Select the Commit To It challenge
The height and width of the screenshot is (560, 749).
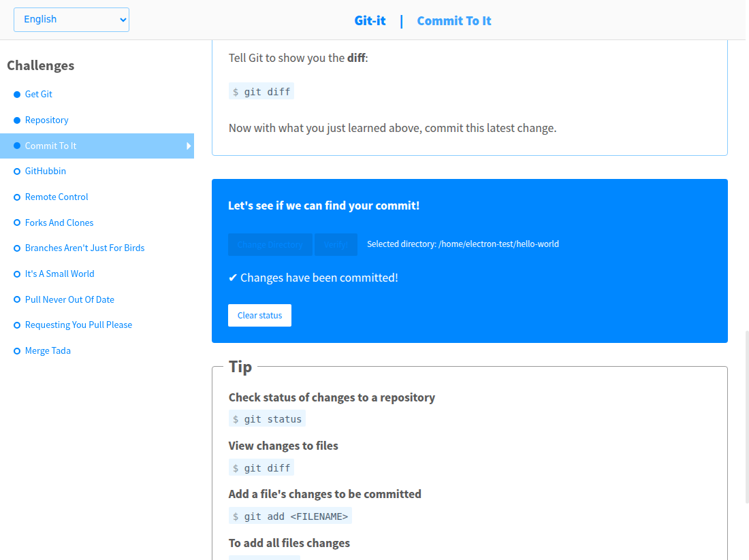point(97,146)
